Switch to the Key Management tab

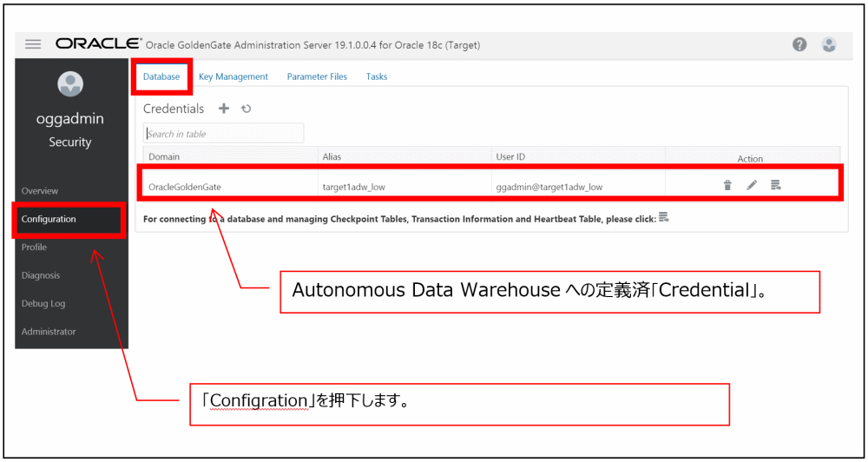pyautogui.click(x=233, y=76)
